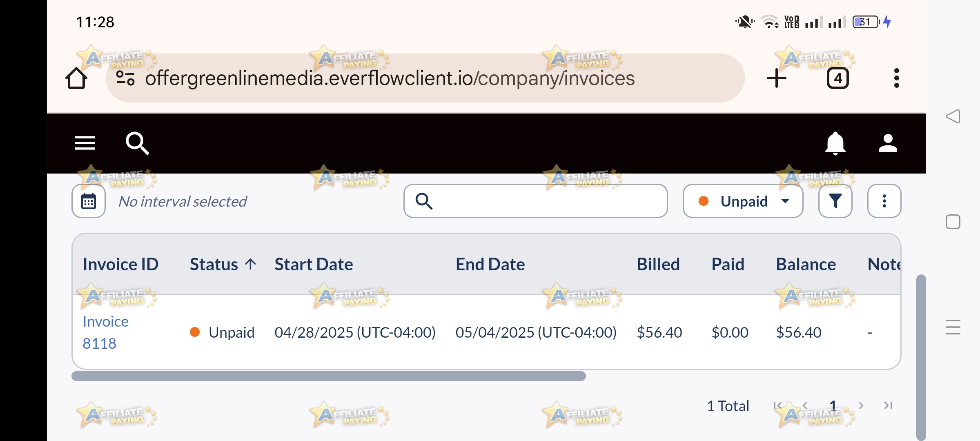Open the filter funnel options
Screen dimensions: 980x441
pyautogui.click(x=835, y=201)
